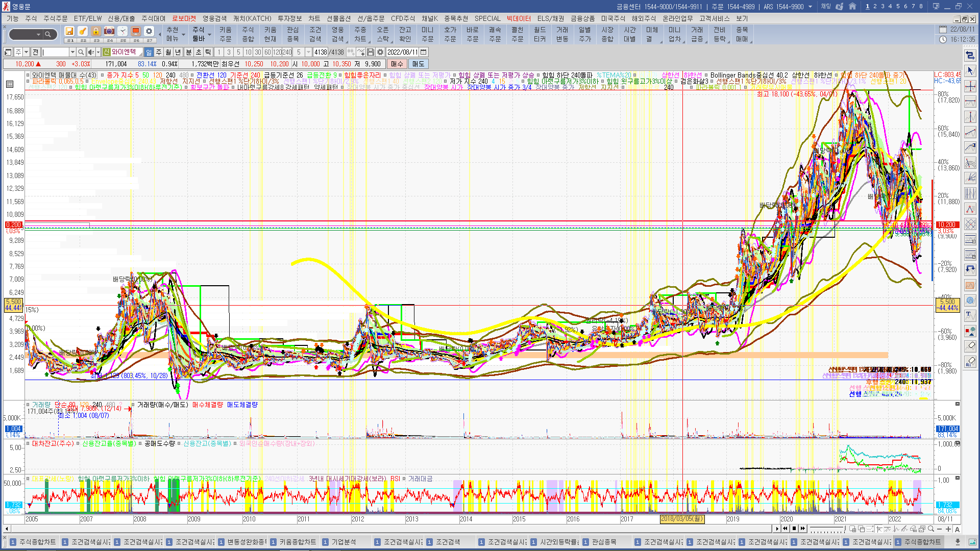
Task: Click the download arrow icon bottom right
Action: pyautogui.click(x=958, y=542)
